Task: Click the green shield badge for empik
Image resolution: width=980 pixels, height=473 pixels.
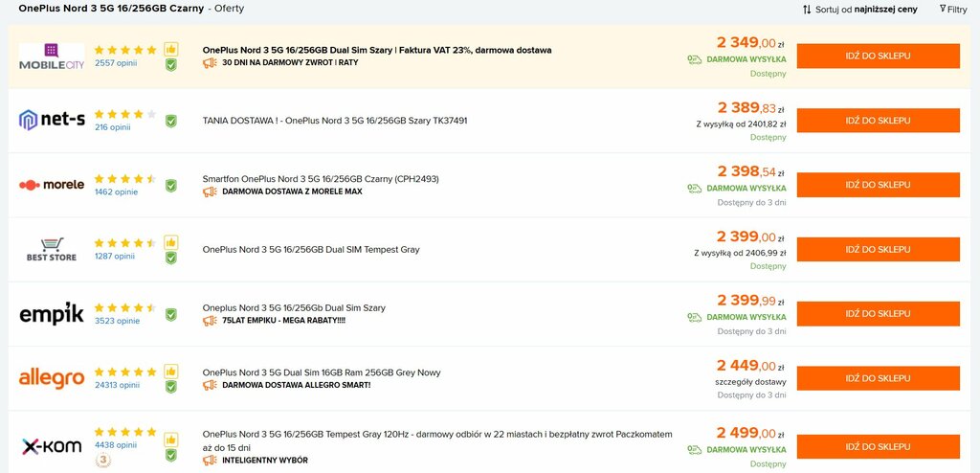Action: pos(170,314)
